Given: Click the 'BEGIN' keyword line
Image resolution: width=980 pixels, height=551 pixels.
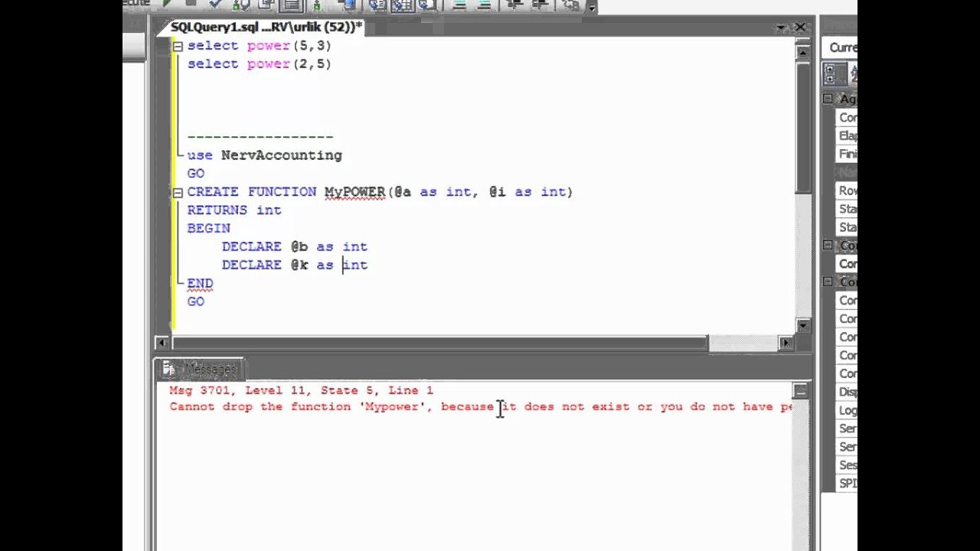Looking at the screenshot, I should [x=208, y=229].
